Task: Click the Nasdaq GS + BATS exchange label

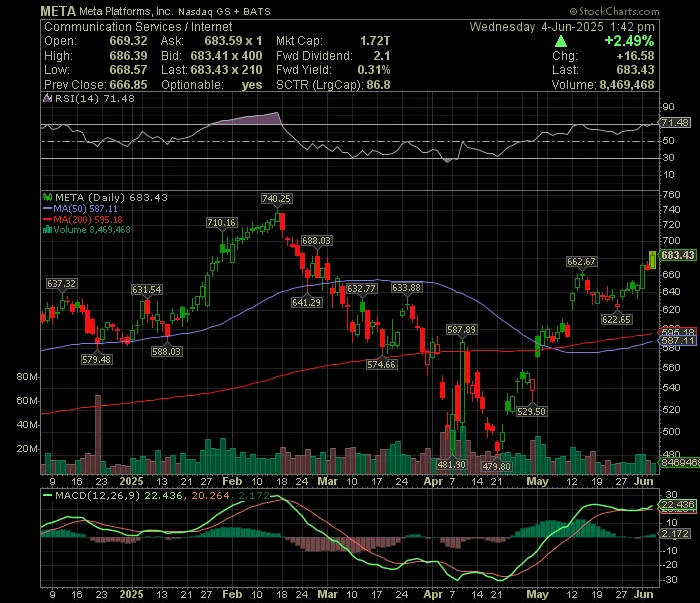Action: click(224, 12)
